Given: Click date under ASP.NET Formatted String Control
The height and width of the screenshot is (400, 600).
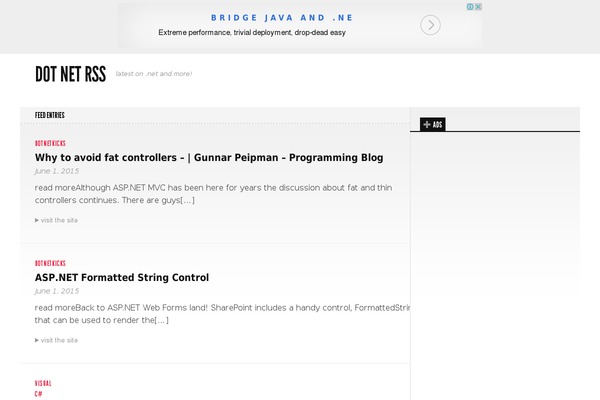Looking at the screenshot, I should pos(57,291).
